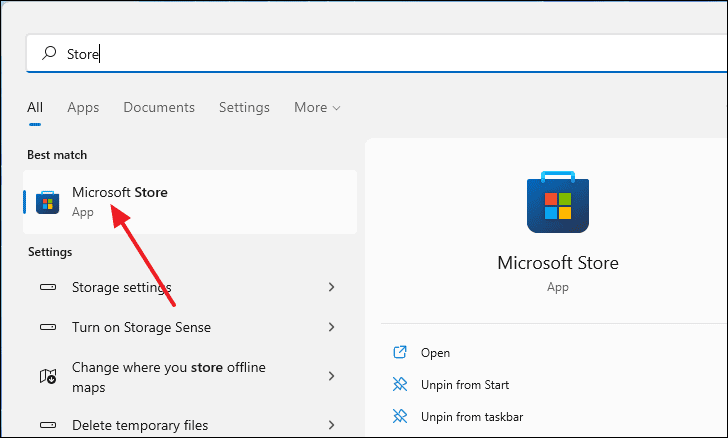
Task: Switch to the Documents filter tab
Action: coord(159,107)
